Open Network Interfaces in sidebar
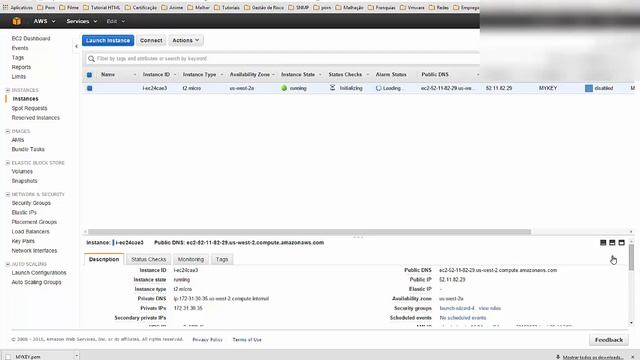The width and height of the screenshot is (640, 360). [x=34, y=251]
